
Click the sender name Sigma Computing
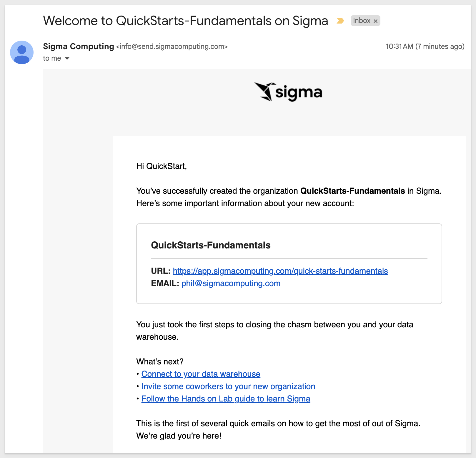pos(78,46)
